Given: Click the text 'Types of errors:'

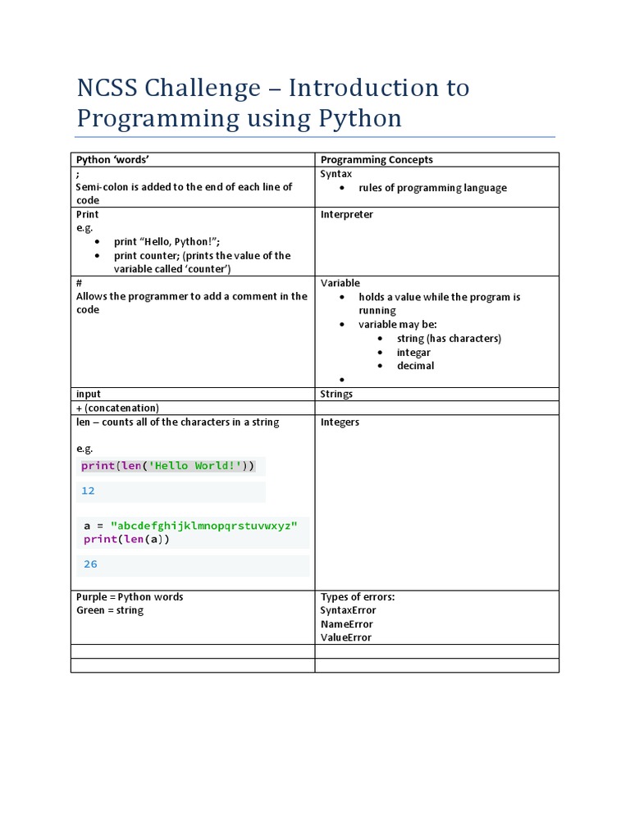Looking at the screenshot, I should [358, 597].
